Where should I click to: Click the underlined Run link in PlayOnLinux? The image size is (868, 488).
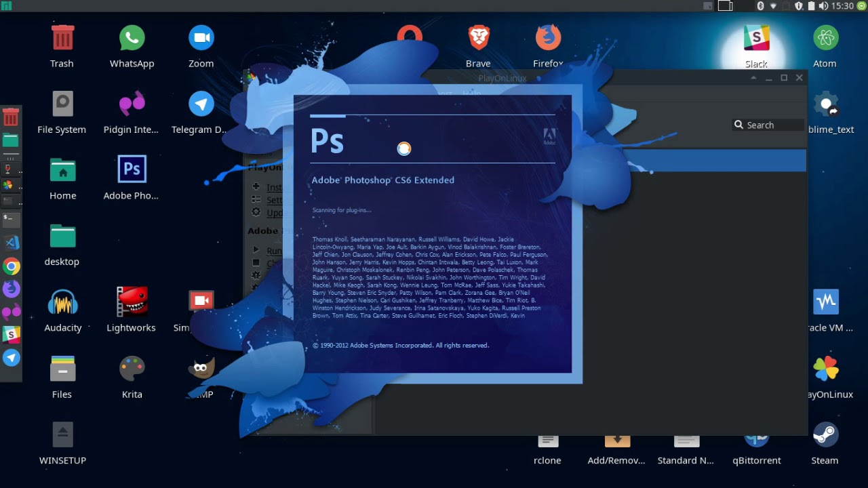274,251
